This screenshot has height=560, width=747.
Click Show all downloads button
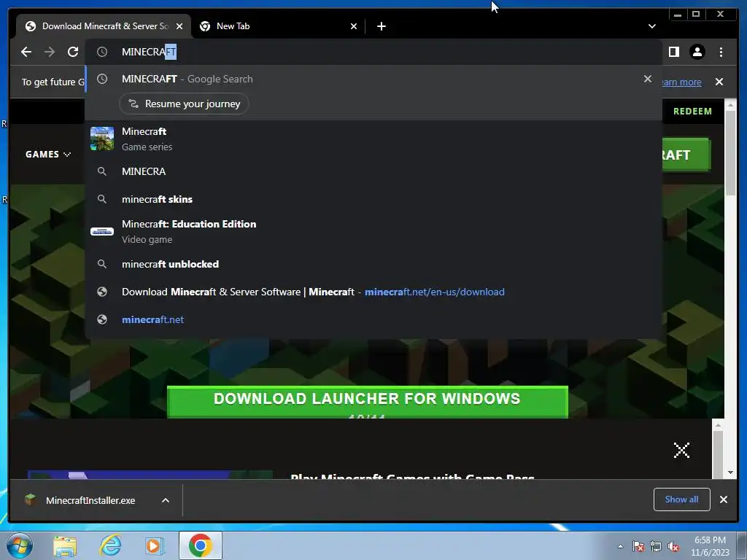682,499
